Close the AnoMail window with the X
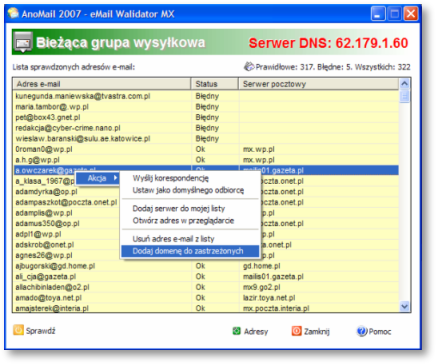Image resolution: width=436 pixels, height=364 pixels. pos(411,14)
